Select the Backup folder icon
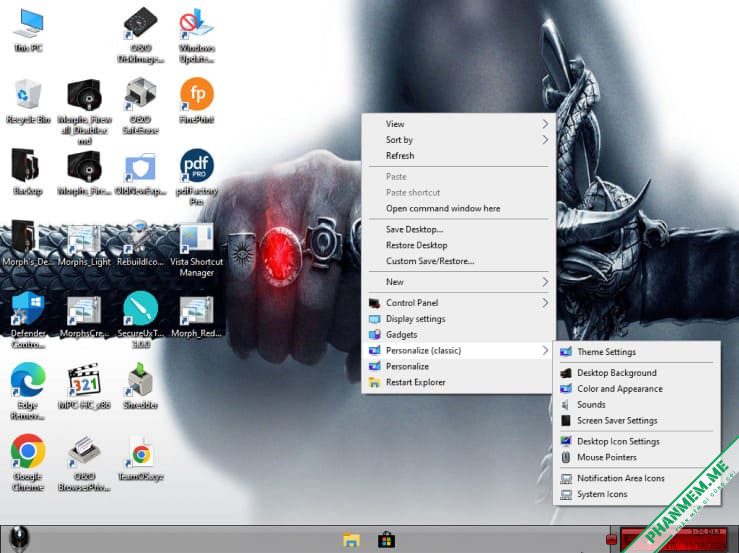 coord(25,165)
